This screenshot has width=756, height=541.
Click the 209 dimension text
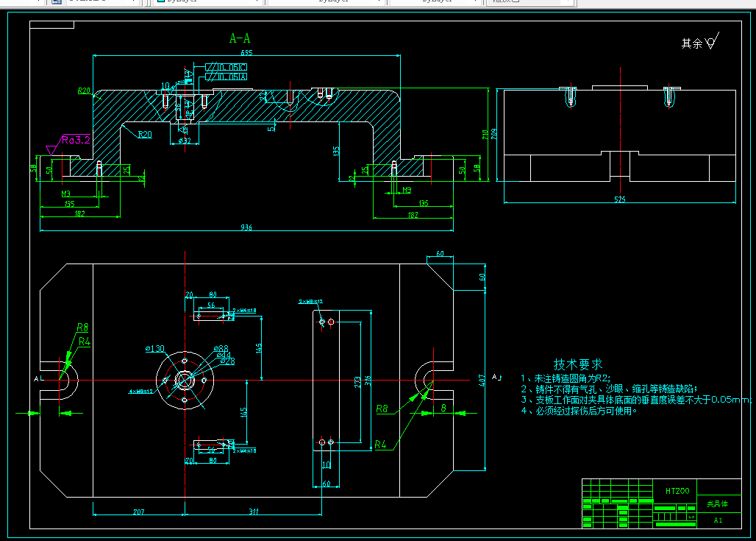pos(493,134)
